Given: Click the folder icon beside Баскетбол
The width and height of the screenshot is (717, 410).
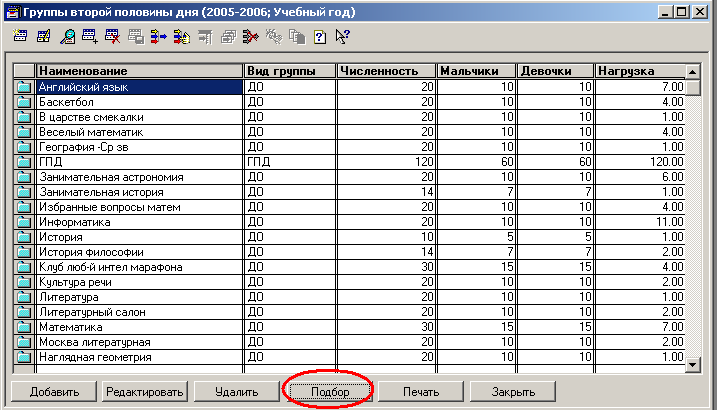Looking at the screenshot, I should pyautogui.click(x=24, y=102).
